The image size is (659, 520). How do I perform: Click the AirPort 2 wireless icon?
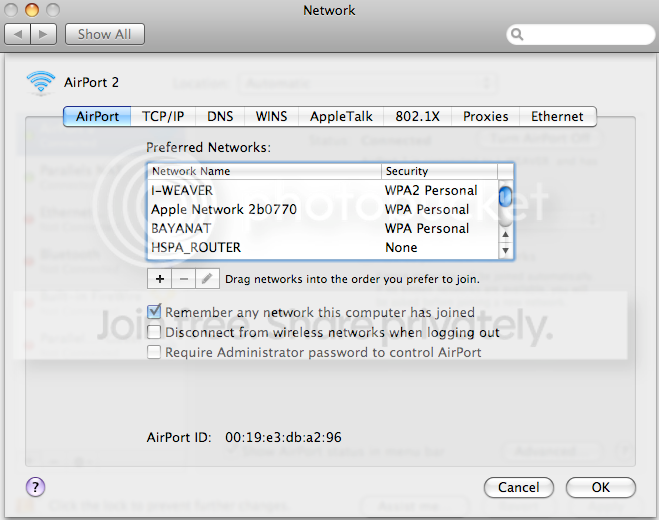tap(40, 82)
